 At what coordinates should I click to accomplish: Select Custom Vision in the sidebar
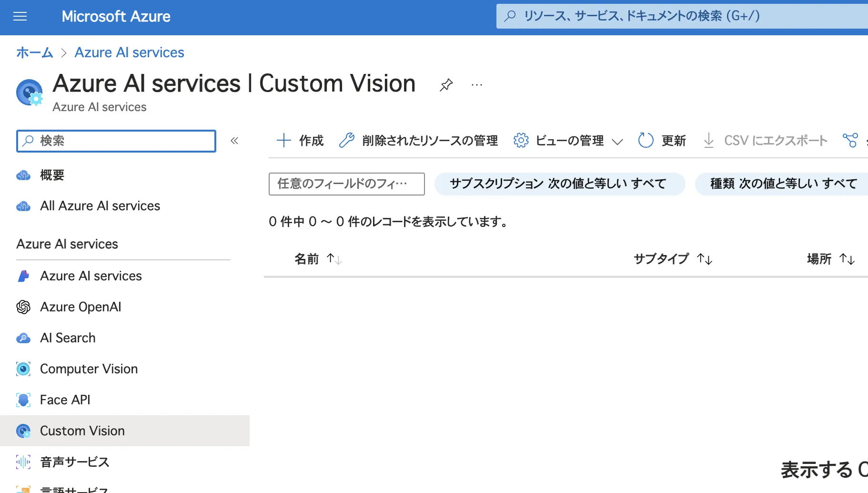(82, 431)
